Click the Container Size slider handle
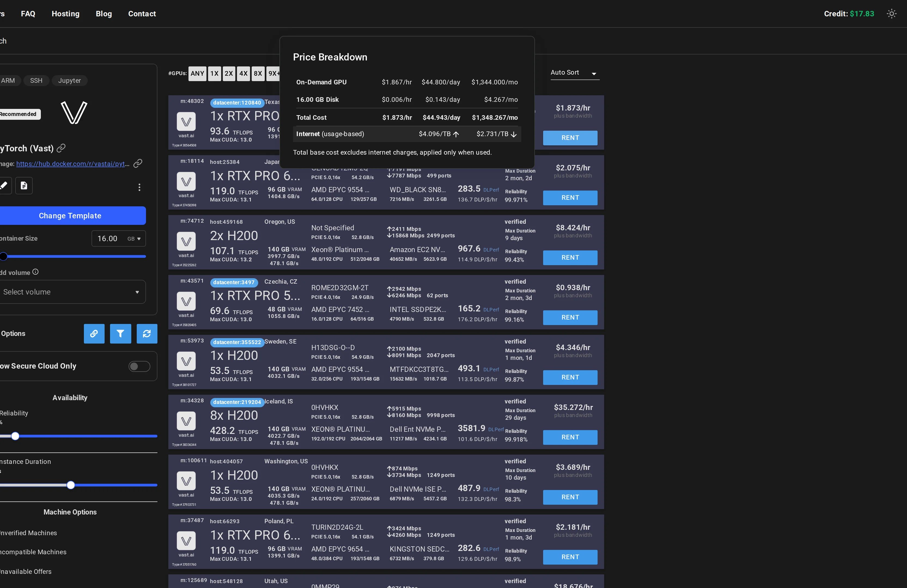 pos(4,256)
